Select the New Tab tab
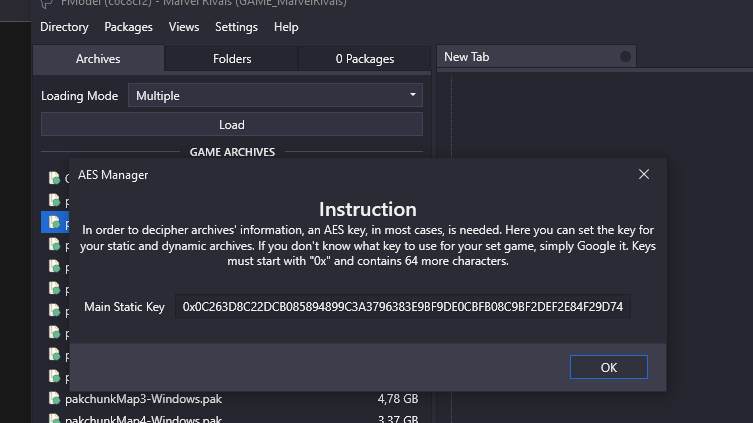The image size is (753, 423). tap(536, 57)
